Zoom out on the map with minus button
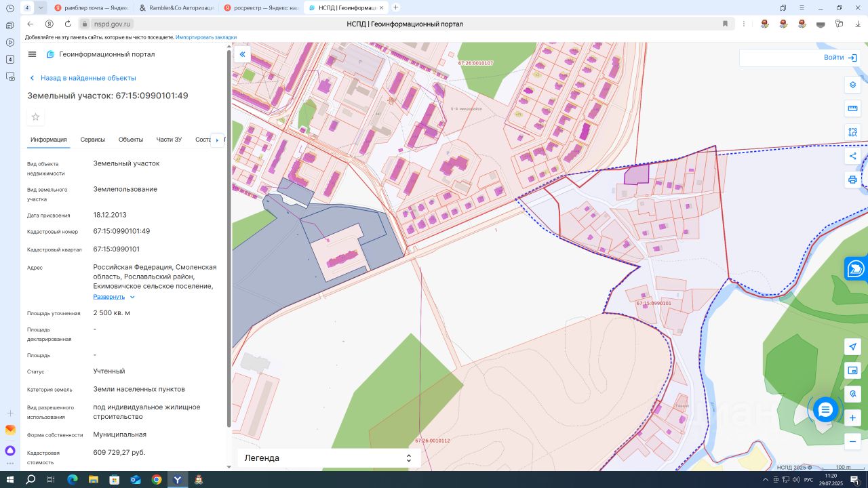Screen dimensions: 868x488 pyautogui.click(x=852, y=441)
